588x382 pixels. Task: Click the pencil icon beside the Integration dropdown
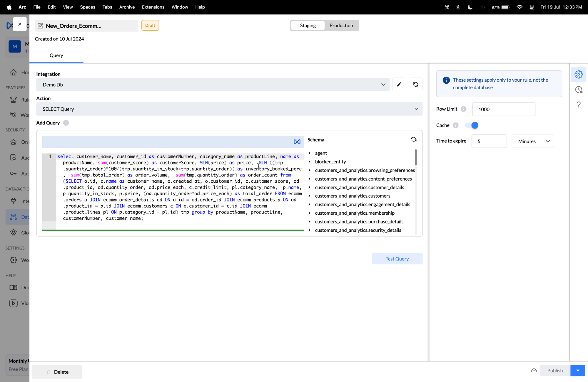(x=399, y=85)
